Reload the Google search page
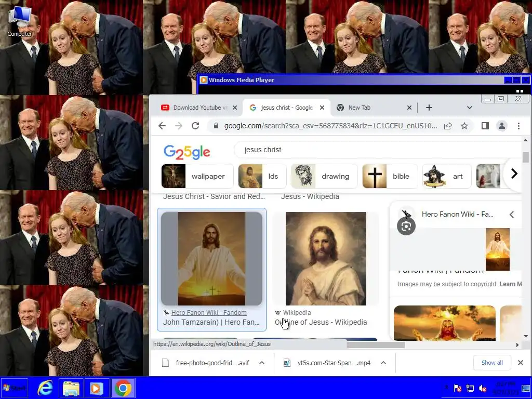This screenshot has height=399, width=532. [x=195, y=126]
